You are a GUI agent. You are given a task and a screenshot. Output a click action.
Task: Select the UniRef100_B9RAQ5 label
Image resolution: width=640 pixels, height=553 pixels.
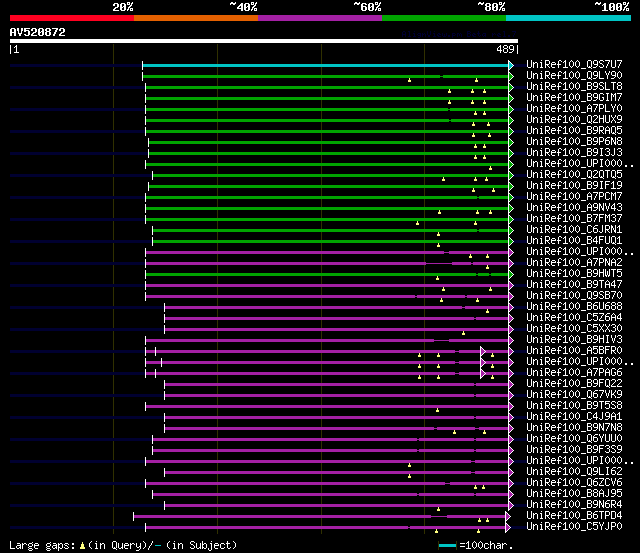click(x=574, y=130)
